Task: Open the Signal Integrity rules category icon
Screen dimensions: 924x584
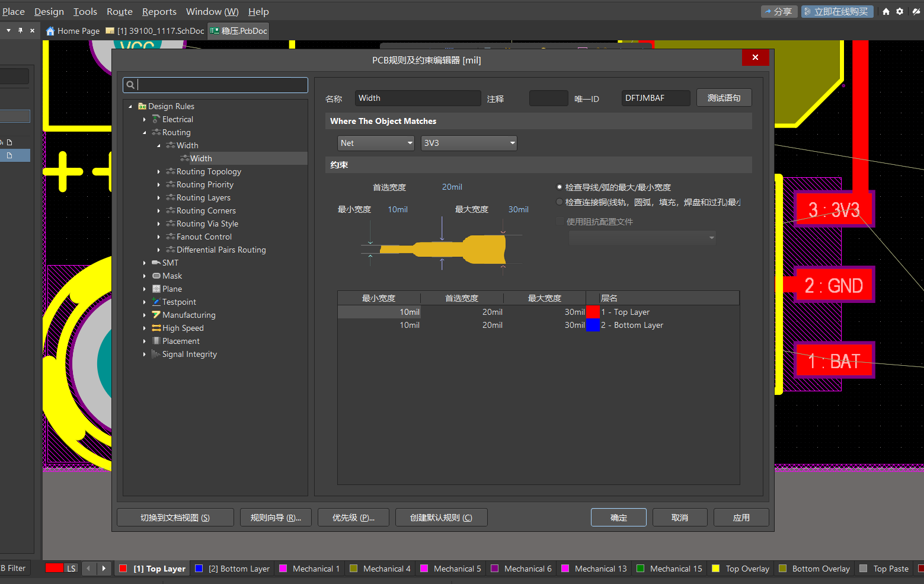Action: coord(155,354)
